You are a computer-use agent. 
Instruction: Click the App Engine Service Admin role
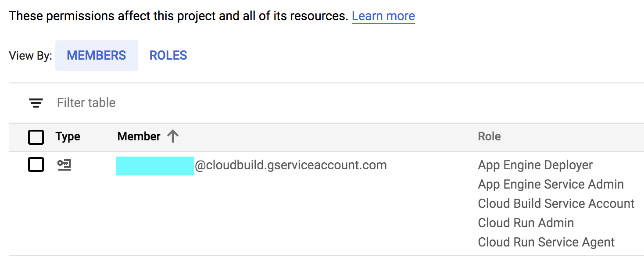pos(551,185)
